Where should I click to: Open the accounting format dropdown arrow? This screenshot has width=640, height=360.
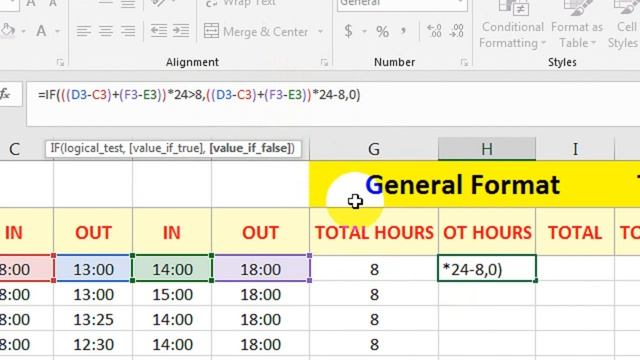pyautogui.click(x=364, y=31)
